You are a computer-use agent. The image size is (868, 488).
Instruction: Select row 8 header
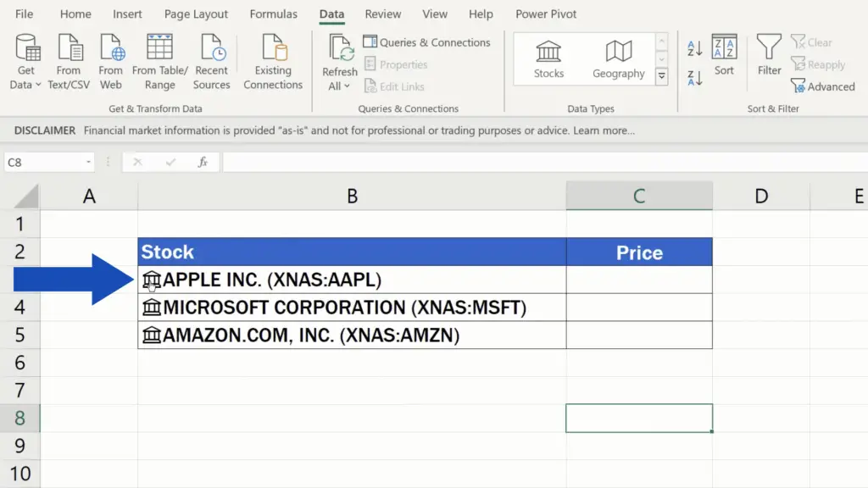click(x=20, y=418)
